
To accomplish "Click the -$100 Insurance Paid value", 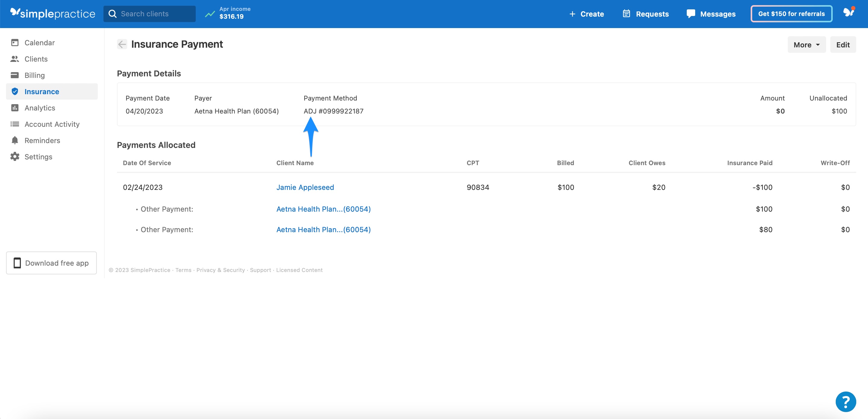I will pos(762,187).
